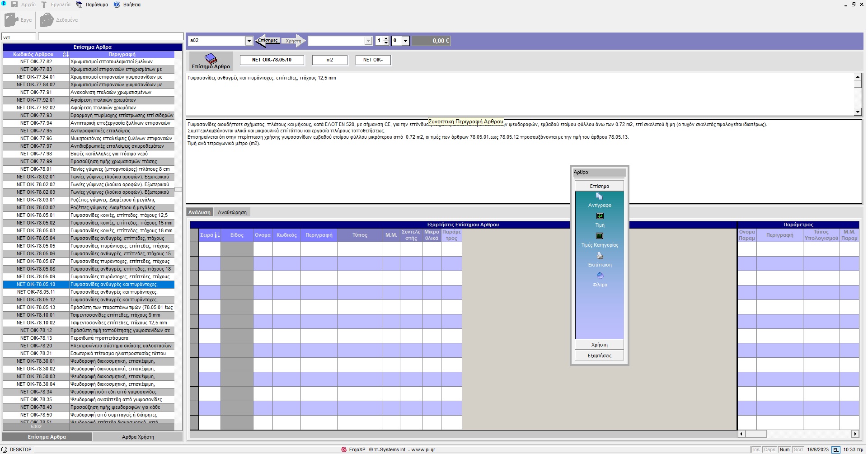Switch to the Αναθεώρηση tab

pyautogui.click(x=232, y=212)
